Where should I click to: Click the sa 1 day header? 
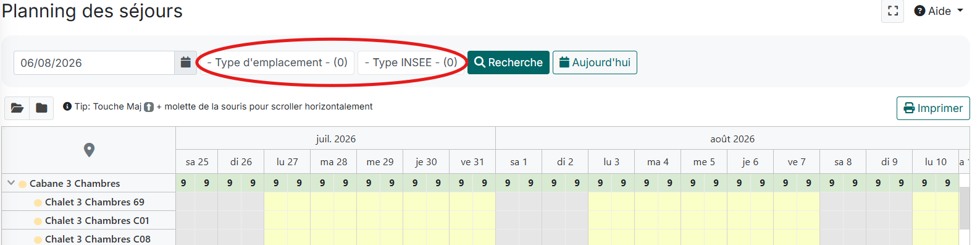519,162
